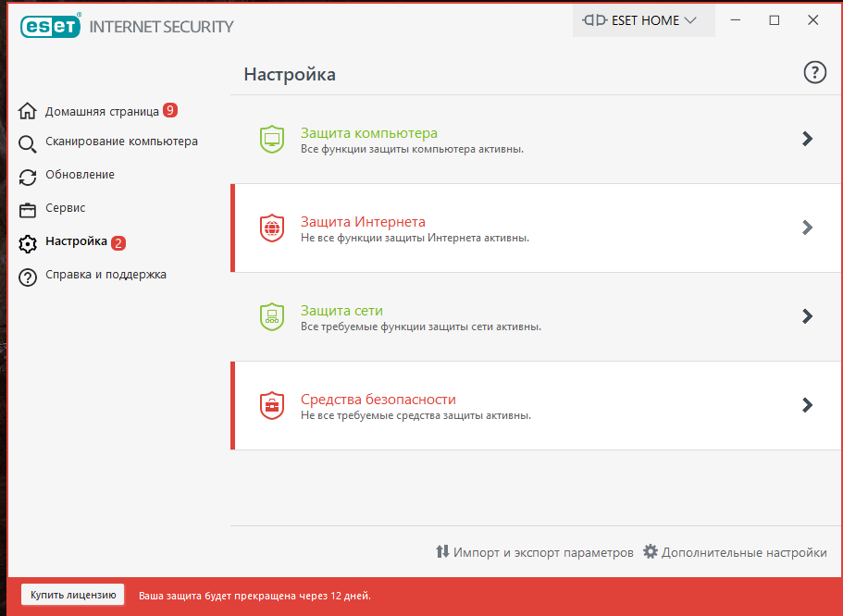843x616 pixels.
Task: Click the briefcase icon next to Сервис
Action: (28, 210)
